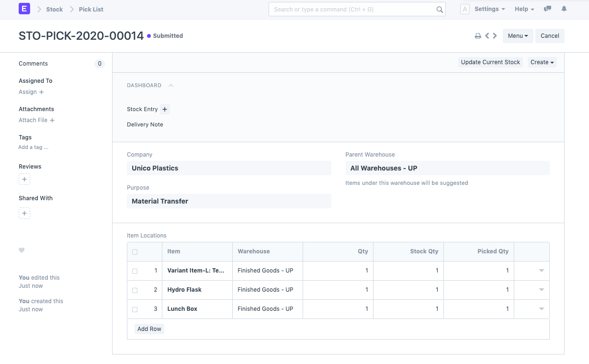Viewport: 589px width, 364px height.
Task: Open the Help menu
Action: [x=524, y=9]
